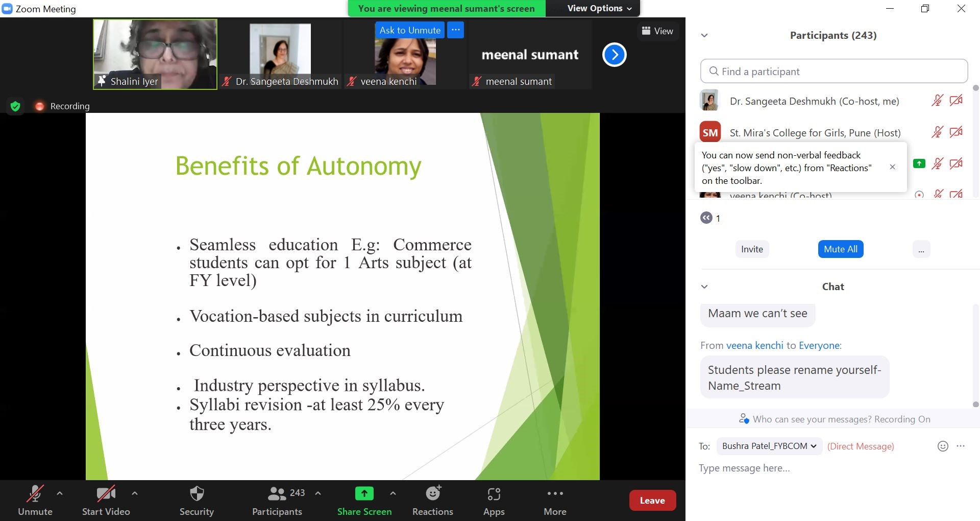Click the Invite button
Screen dimensions: 980x521
click(752, 249)
